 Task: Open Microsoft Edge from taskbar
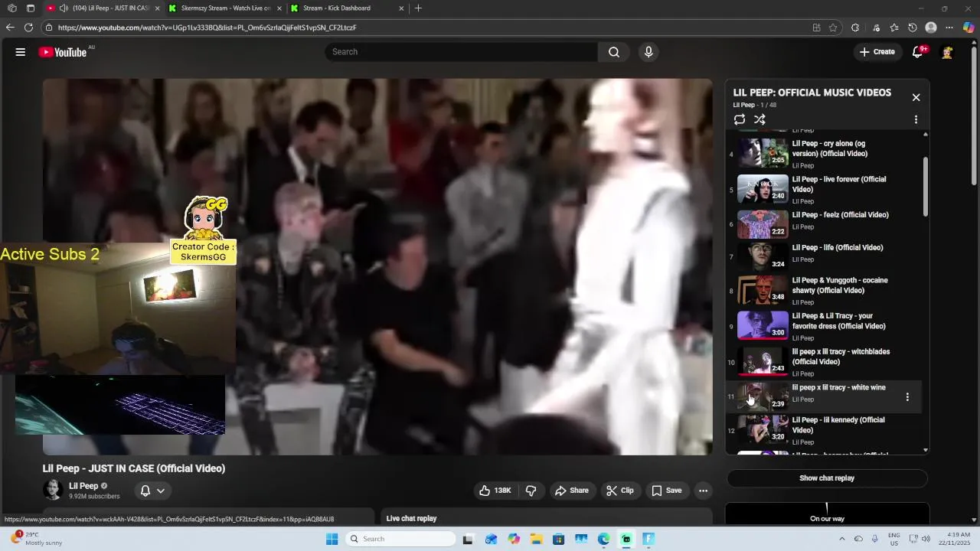604,539
